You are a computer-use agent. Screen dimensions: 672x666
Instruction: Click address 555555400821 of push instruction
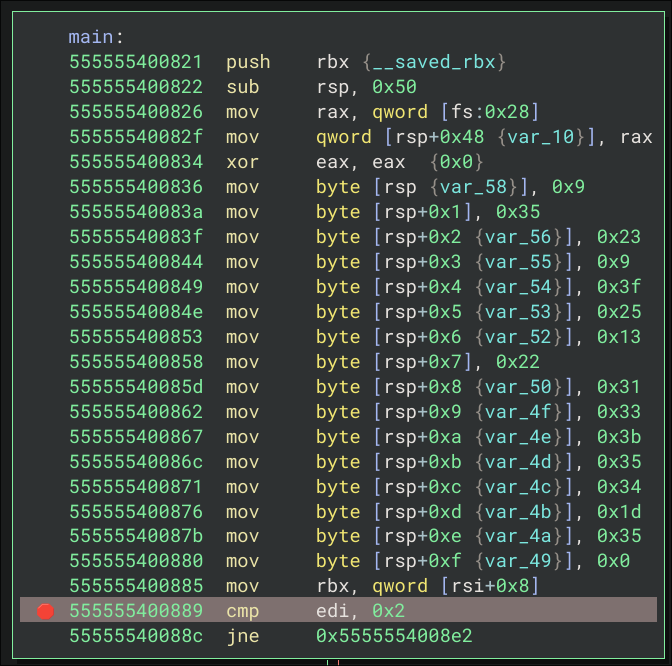(x=135, y=62)
